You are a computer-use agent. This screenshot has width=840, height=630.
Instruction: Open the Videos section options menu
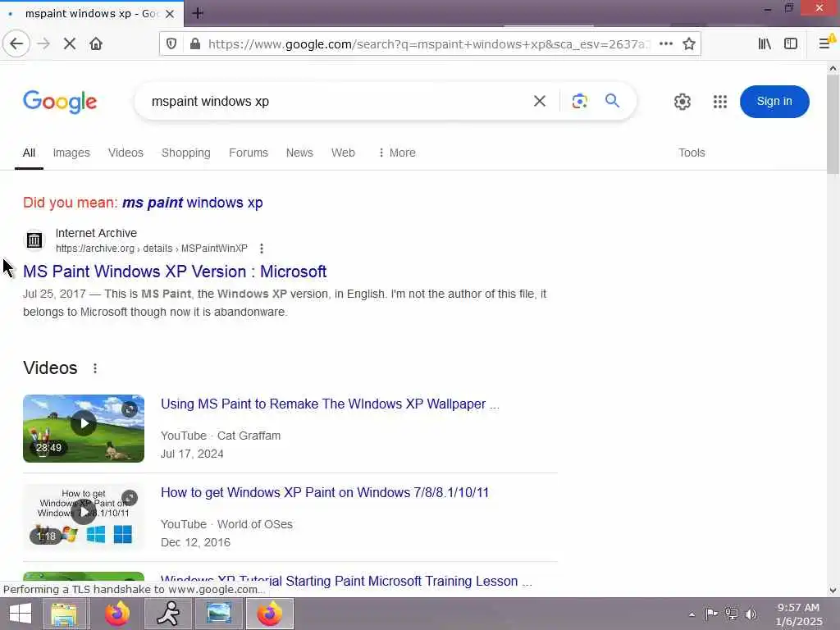[95, 368]
